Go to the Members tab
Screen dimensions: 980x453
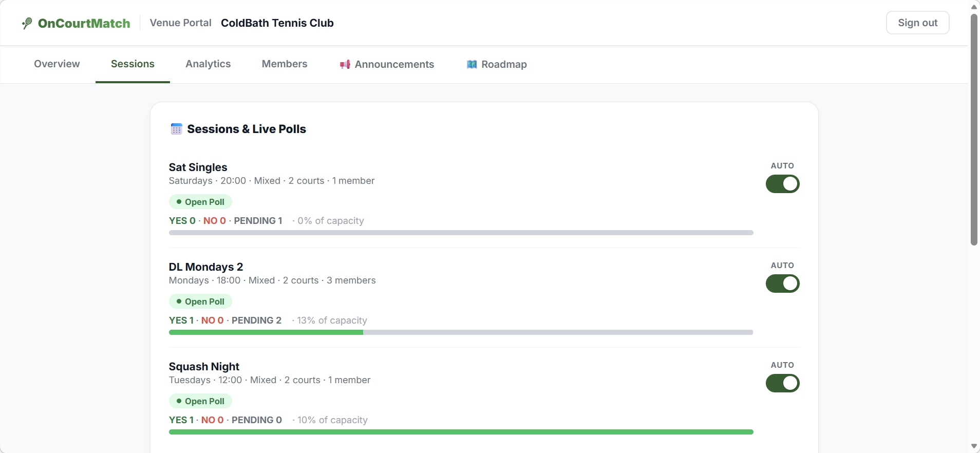[285, 64]
